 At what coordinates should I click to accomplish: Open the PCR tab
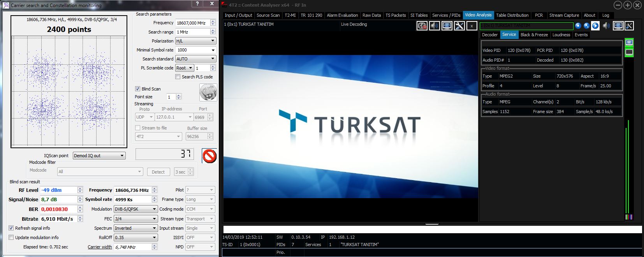click(539, 15)
